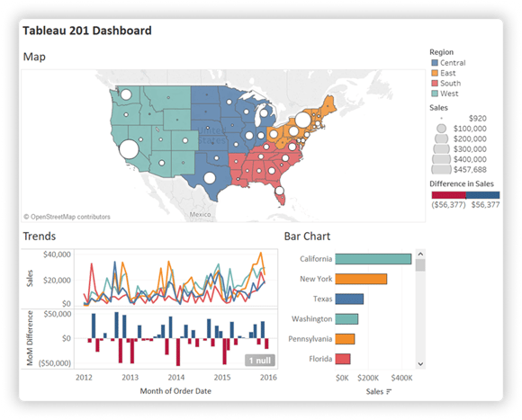Click the bar chart scrollbar thumb
522x420 pixels.
pyautogui.click(x=420, y=265)
